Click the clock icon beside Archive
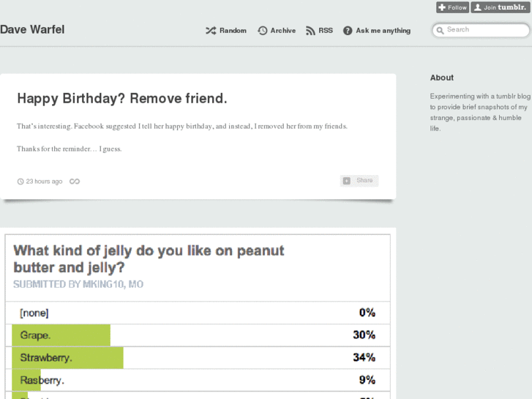This screenshot has height=399, width=532. [x=262, y=31]
